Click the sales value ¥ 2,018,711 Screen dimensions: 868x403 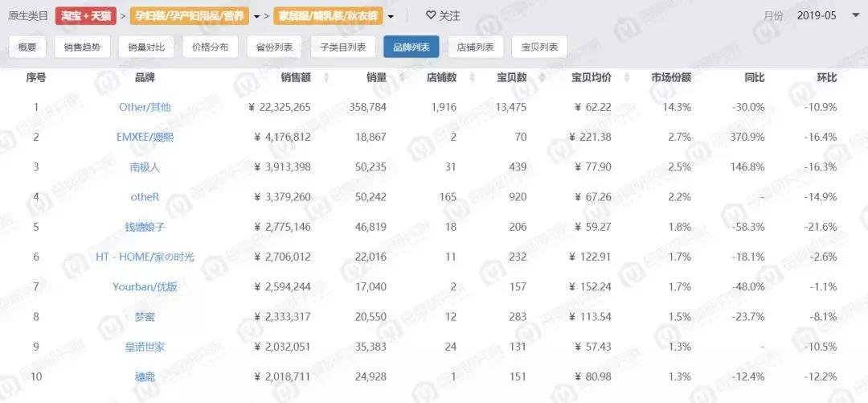282,377
